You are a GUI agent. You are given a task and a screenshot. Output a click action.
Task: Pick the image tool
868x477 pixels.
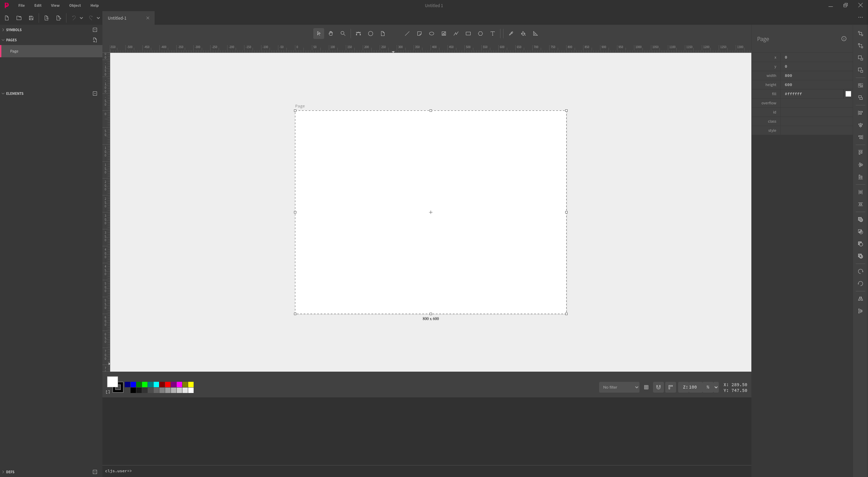(444, 34)
